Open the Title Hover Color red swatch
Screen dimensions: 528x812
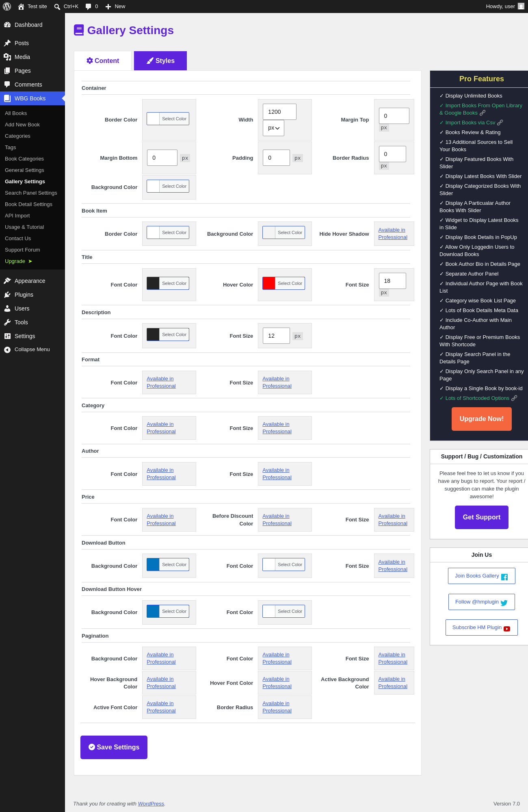[269, 283]
